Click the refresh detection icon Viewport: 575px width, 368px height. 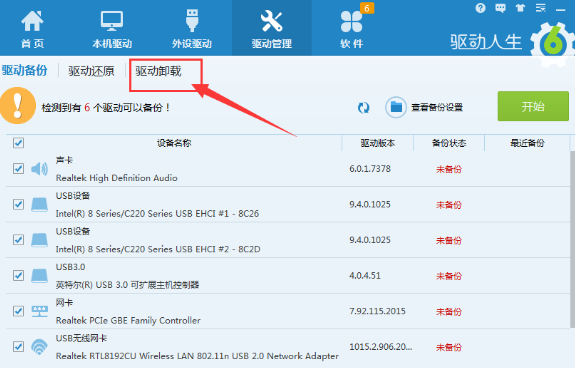coord(363,107)
